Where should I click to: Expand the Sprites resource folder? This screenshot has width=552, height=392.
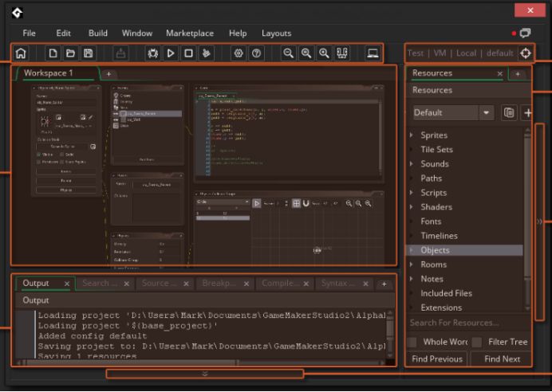412,135
